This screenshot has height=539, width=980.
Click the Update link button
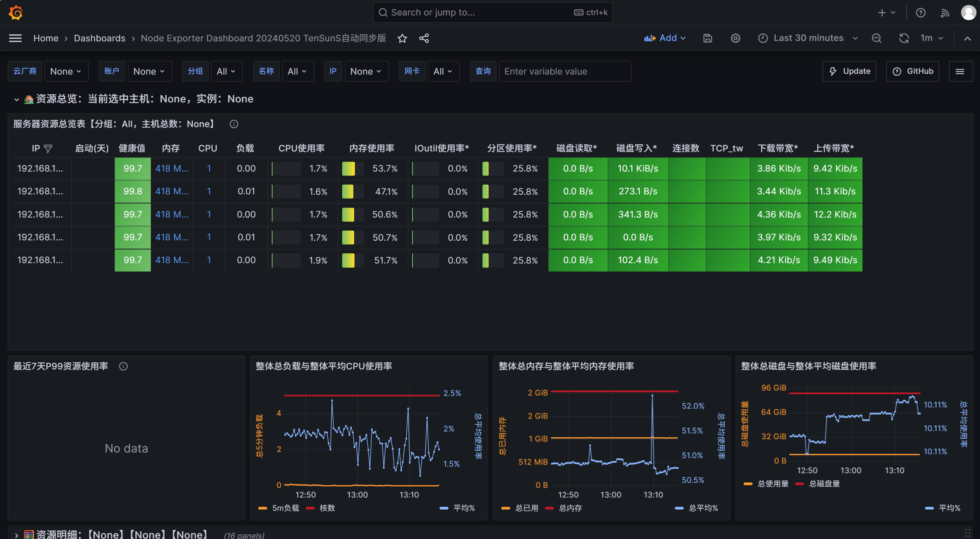[x=849, y=71]
